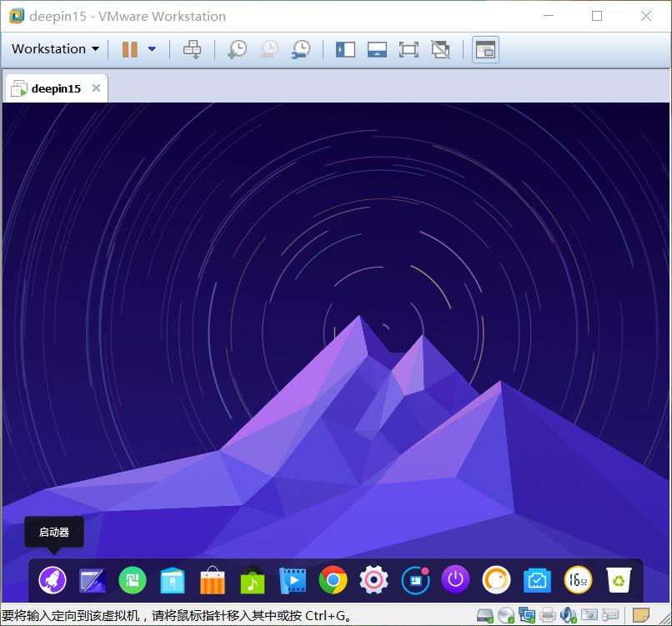Open the trash bin in the dock
Viewport: 672px width, 626px height.
[619, 580]
